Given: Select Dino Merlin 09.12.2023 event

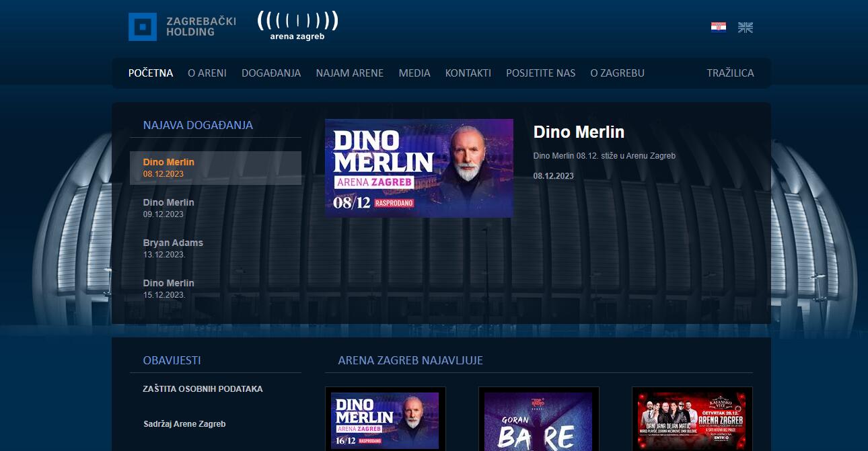Looking at the screenshot, I should tap(215, 208).
